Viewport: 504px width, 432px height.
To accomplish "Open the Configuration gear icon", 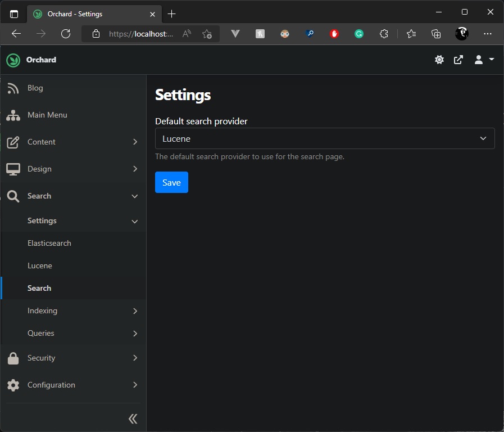I will coord(13,385).
